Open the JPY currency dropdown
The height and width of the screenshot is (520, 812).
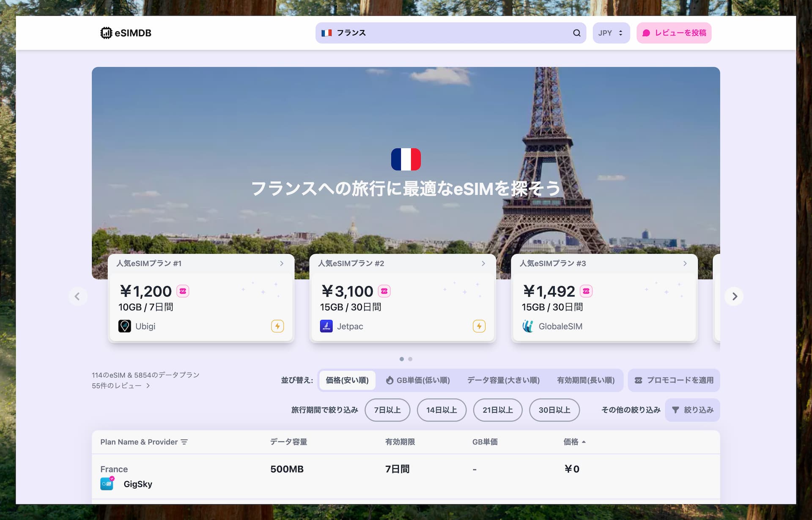(x=611, y=33)
